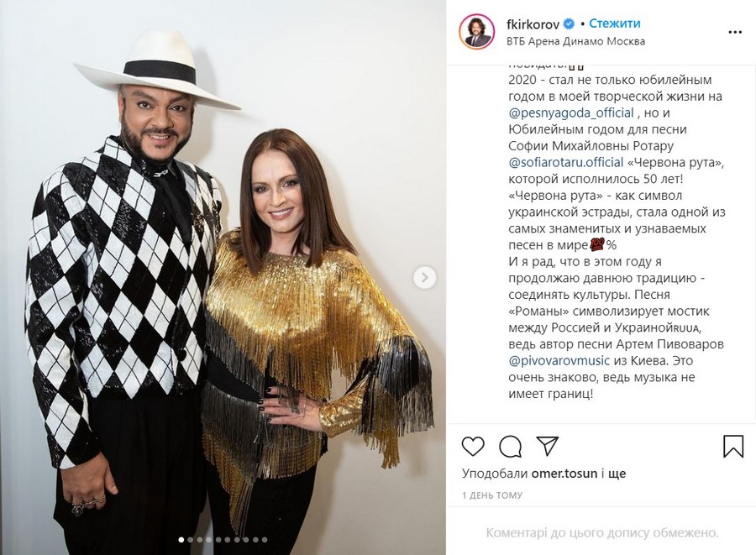Open ВТБ Арена Динамо Москва location
This screenshot has width=756, height=555.
(575, 41)
